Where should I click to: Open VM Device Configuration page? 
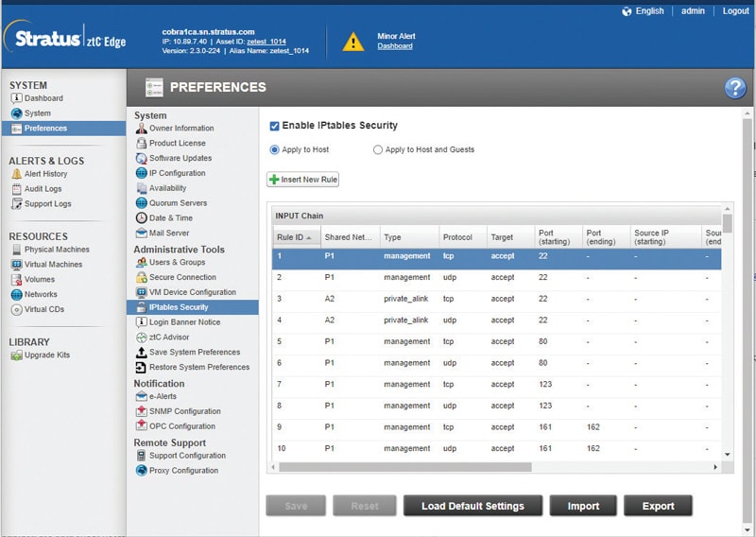193,292
